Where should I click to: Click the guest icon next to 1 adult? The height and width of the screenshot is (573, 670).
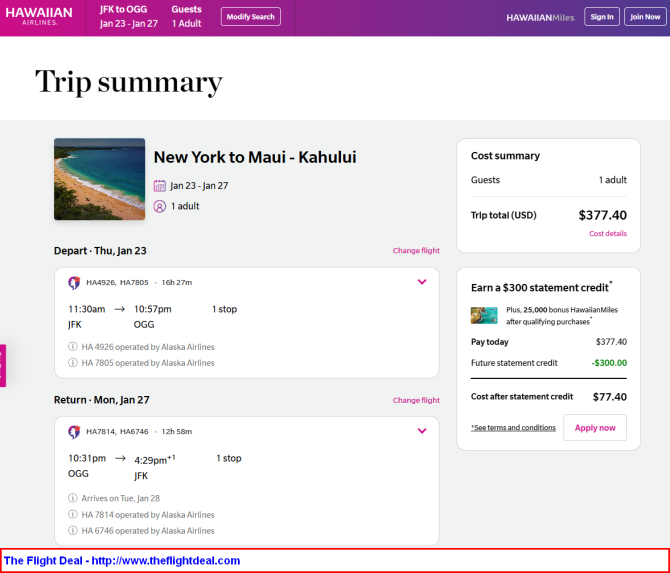[x=159, y=206]
